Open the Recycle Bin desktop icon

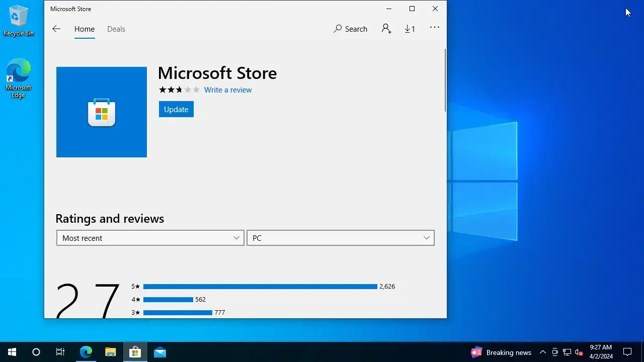(x=19, y=21)
